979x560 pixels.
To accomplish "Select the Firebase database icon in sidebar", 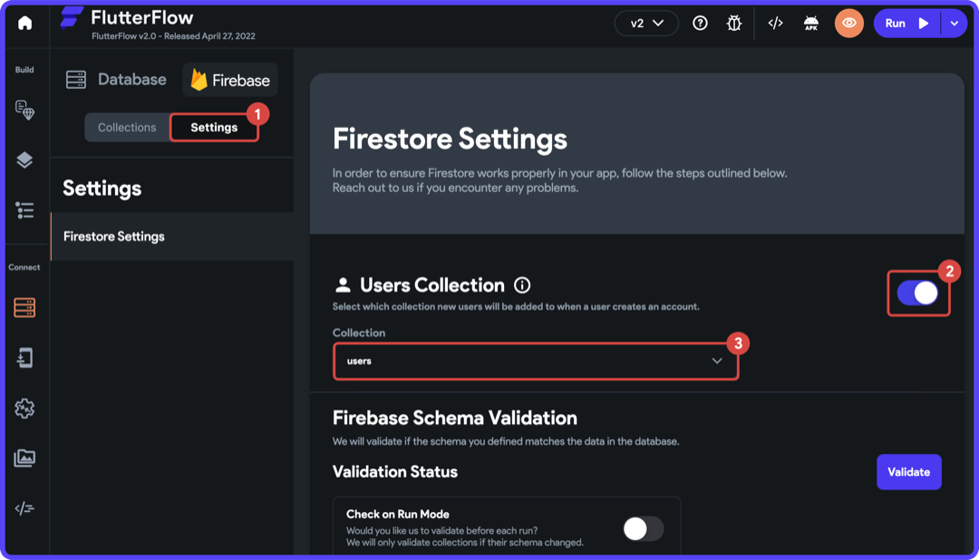I will click(x=24, y=307).
